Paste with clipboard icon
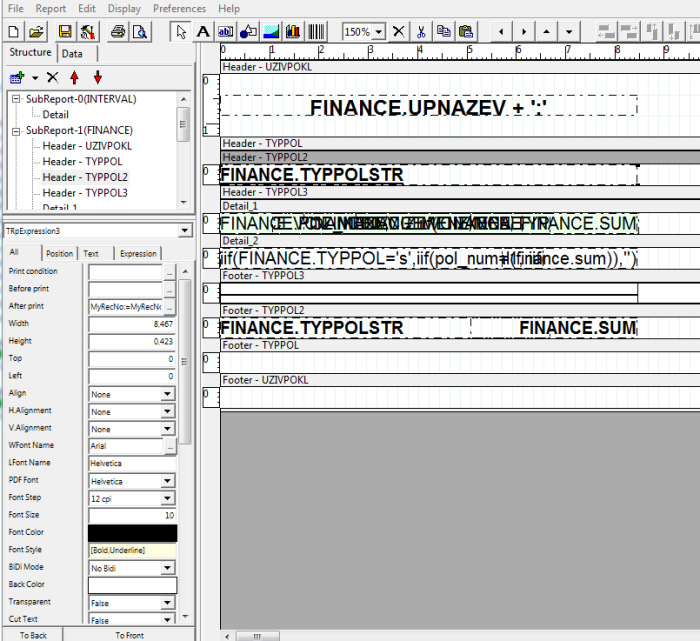 pyautogui.click(x=466, y=32)
